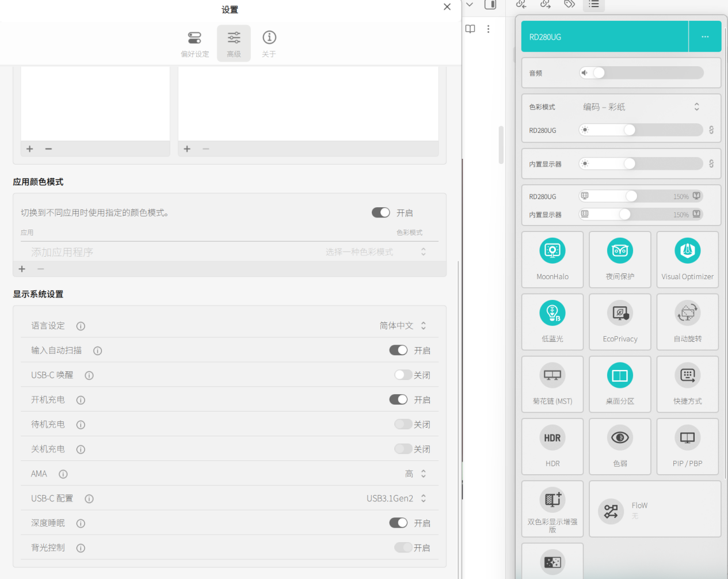728x579 pixels.
Task: Select the RD280UG monitor header
Action: click(605, 36)
